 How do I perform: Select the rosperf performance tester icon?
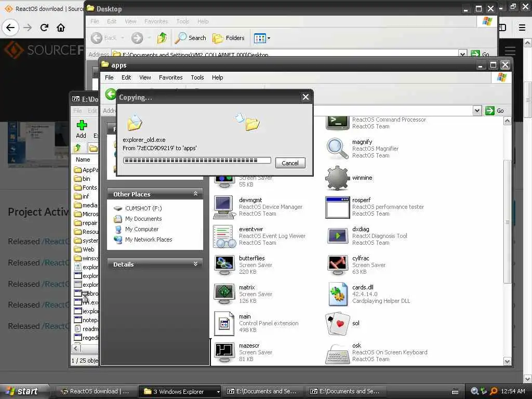[x=337, y=207]
